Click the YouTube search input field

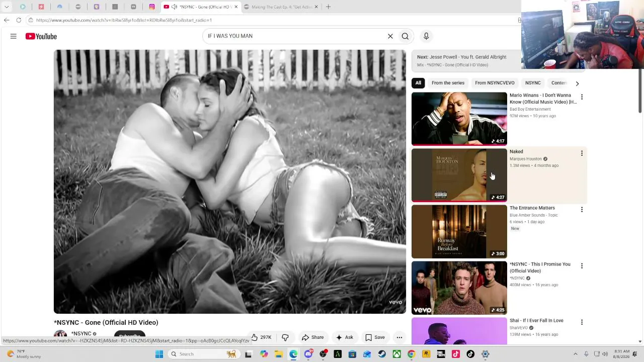tap(296, 36)
